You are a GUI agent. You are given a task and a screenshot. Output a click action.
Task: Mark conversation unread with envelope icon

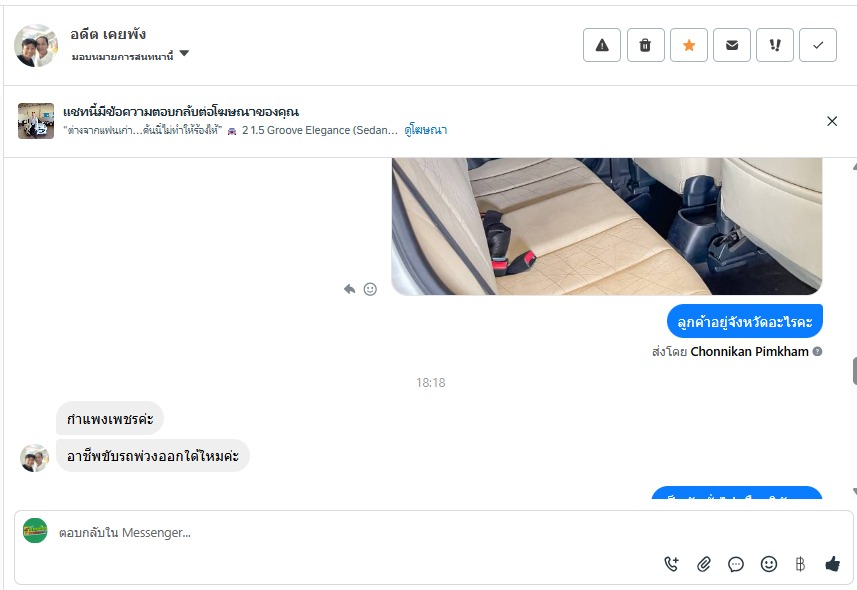[732, 45]
